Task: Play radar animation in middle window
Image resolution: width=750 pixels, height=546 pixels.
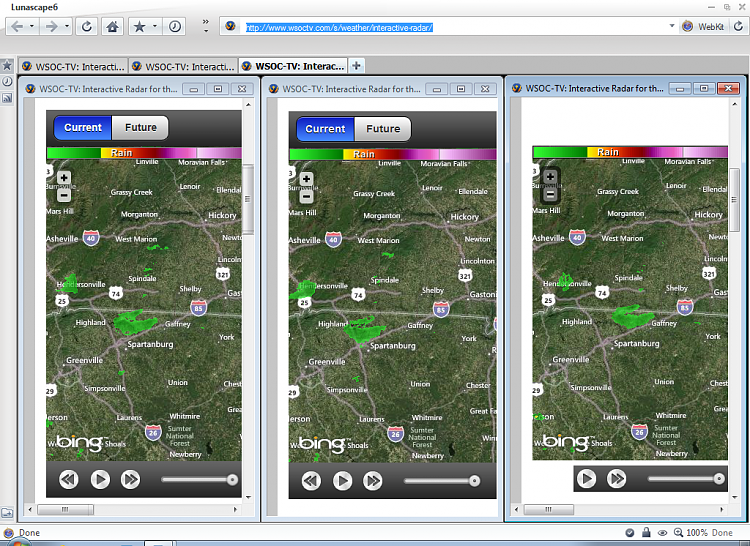Action: point(342,480)
